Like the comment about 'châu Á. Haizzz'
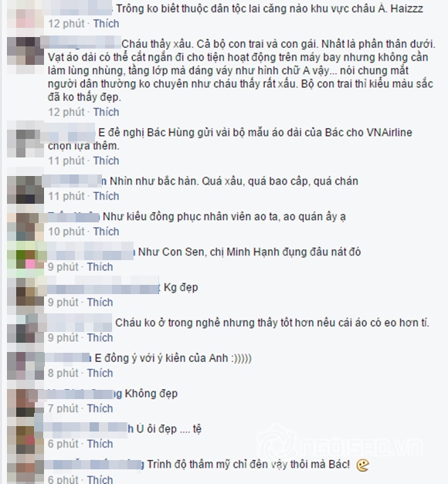 coord(106,23)
